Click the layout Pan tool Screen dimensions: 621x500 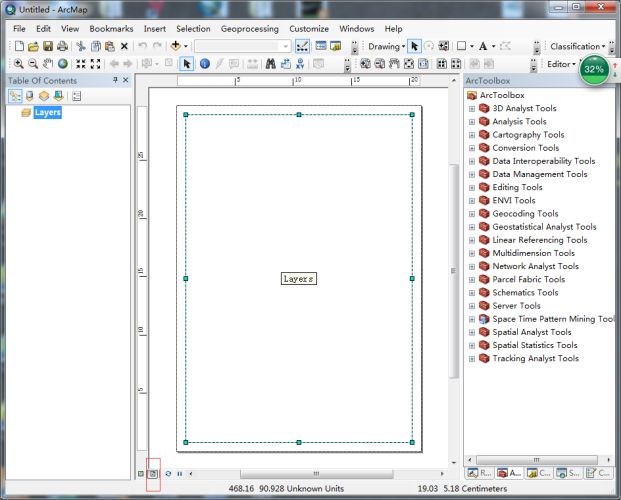click(x=394, y=64)
